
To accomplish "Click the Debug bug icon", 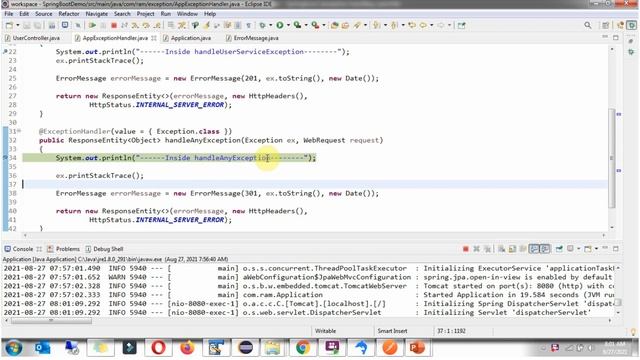I will click(x=262, y=25).
